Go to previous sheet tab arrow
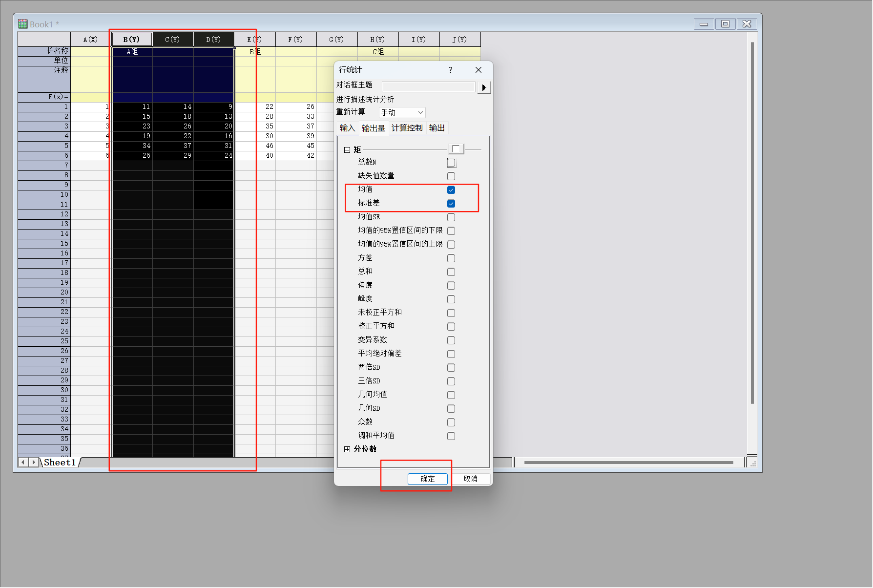The width and height of the screenshot is (873, 588). point(23,462)
